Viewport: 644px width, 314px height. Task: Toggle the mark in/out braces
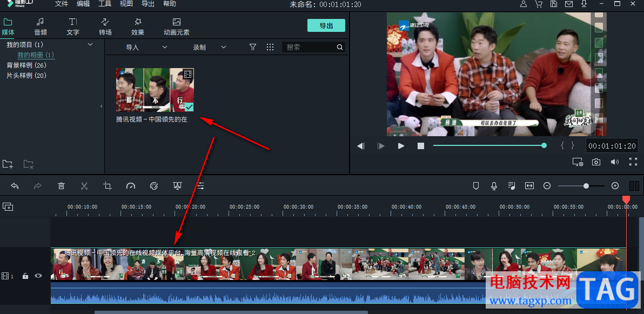tap(568, 145)
